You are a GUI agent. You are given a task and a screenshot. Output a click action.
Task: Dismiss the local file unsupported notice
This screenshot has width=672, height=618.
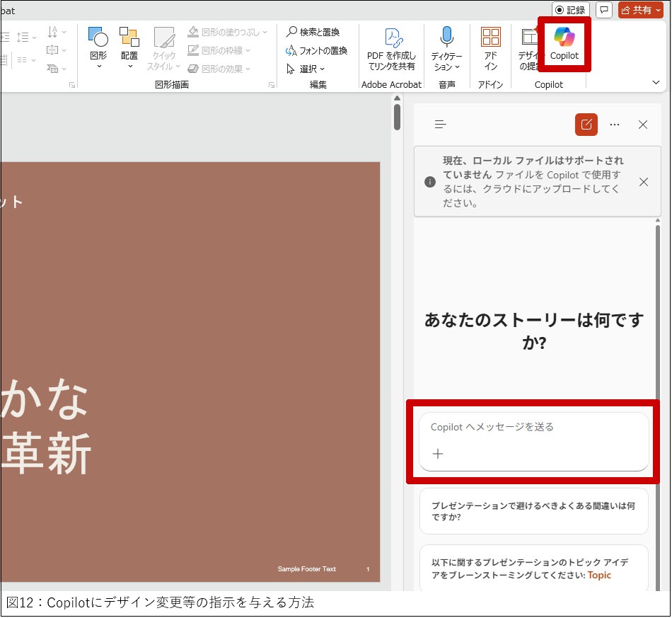pos(643,182)
